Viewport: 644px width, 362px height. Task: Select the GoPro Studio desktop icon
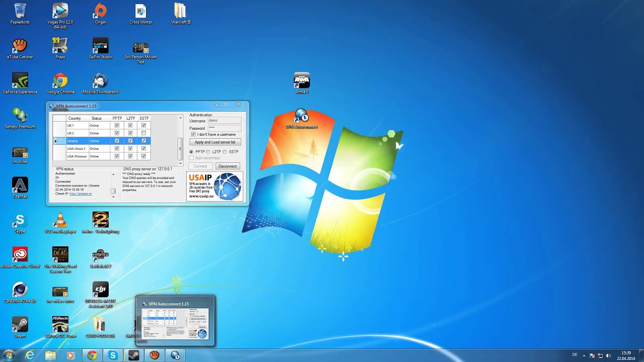[101, 49]
